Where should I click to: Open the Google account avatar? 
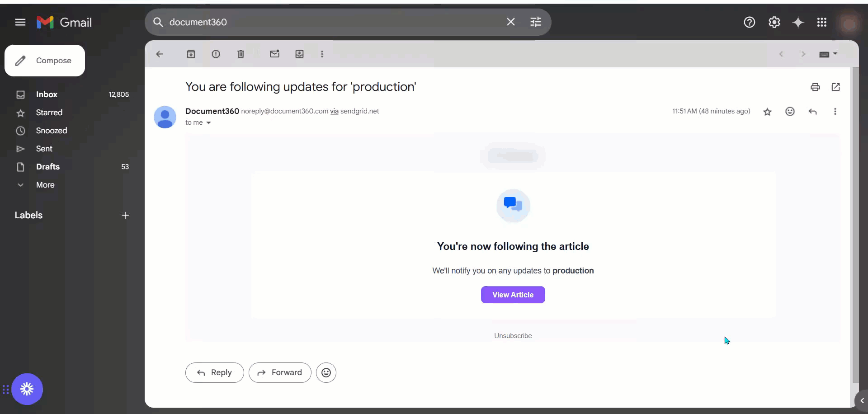pos(849,24)
